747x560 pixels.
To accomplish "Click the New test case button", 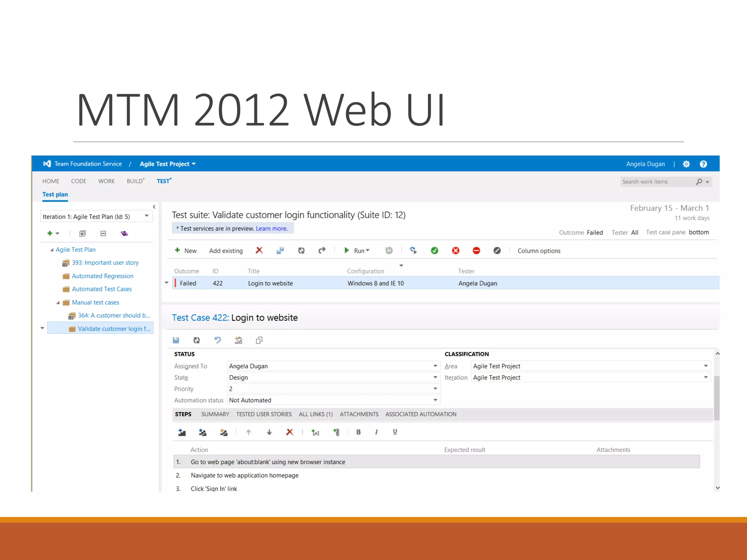I will click(x=186, y=250).
